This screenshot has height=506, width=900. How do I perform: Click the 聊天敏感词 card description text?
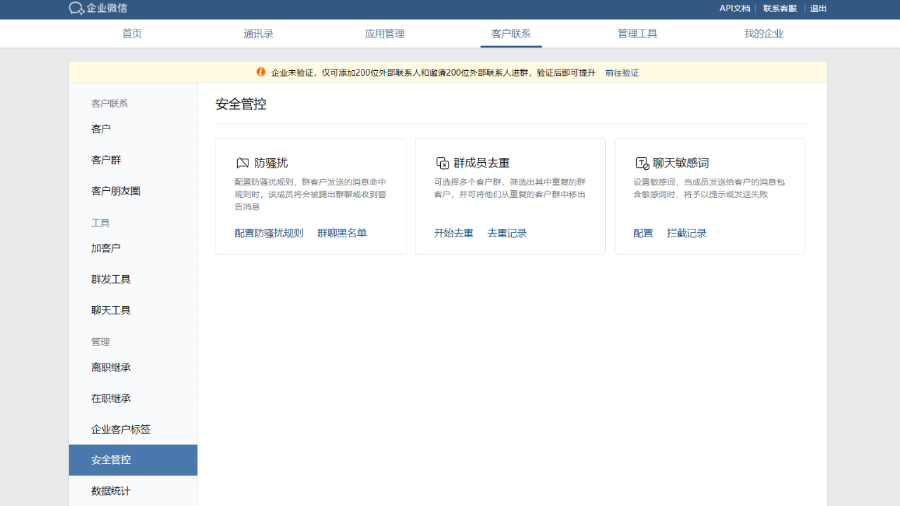(709, 188)
